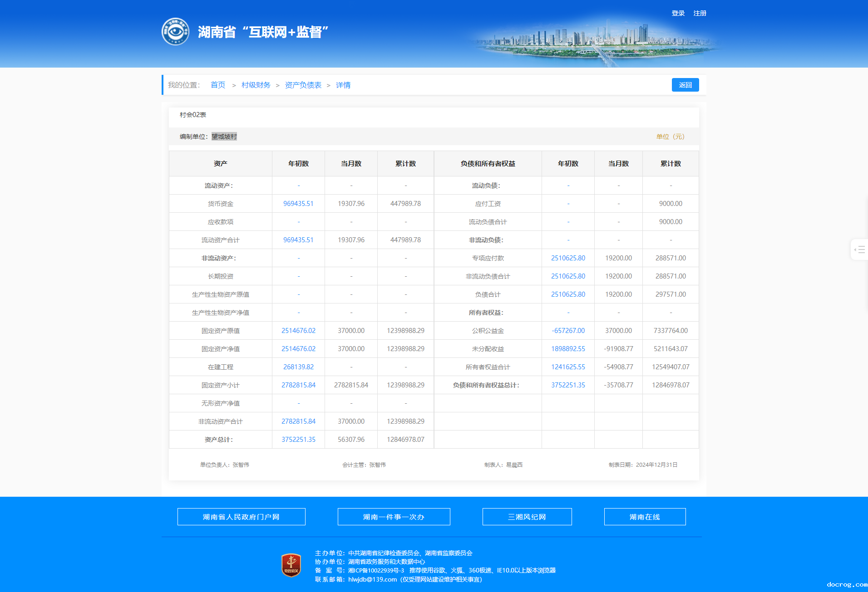Open 资产负债表 breadcrumb link
This screenshot has height=592, width=868.
pos(303,85)
